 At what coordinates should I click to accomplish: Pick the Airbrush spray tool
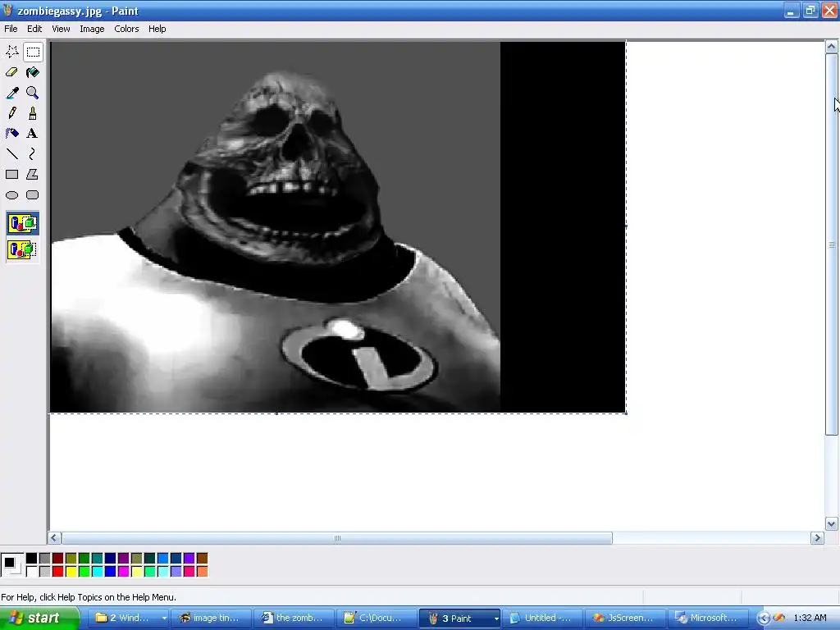(x=12, y=134)
